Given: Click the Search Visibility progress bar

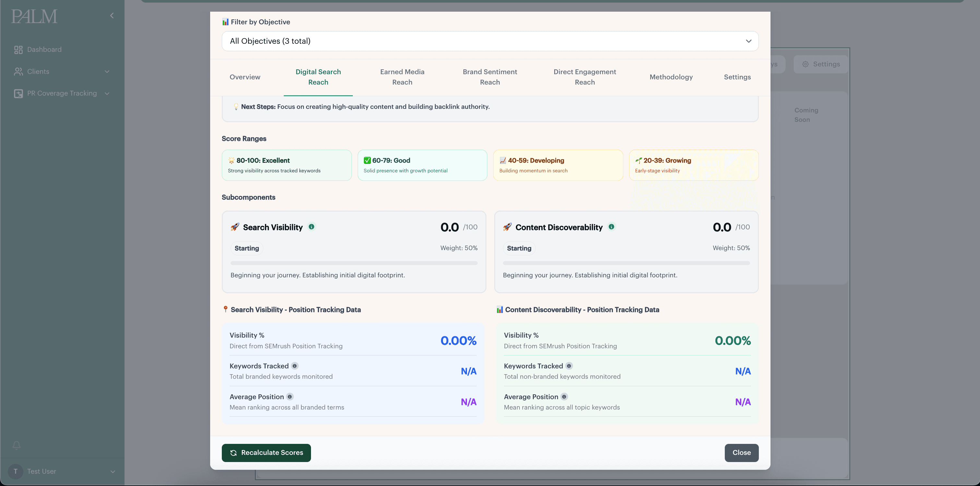Looking at the screenshot, I should tap(354, 263).
